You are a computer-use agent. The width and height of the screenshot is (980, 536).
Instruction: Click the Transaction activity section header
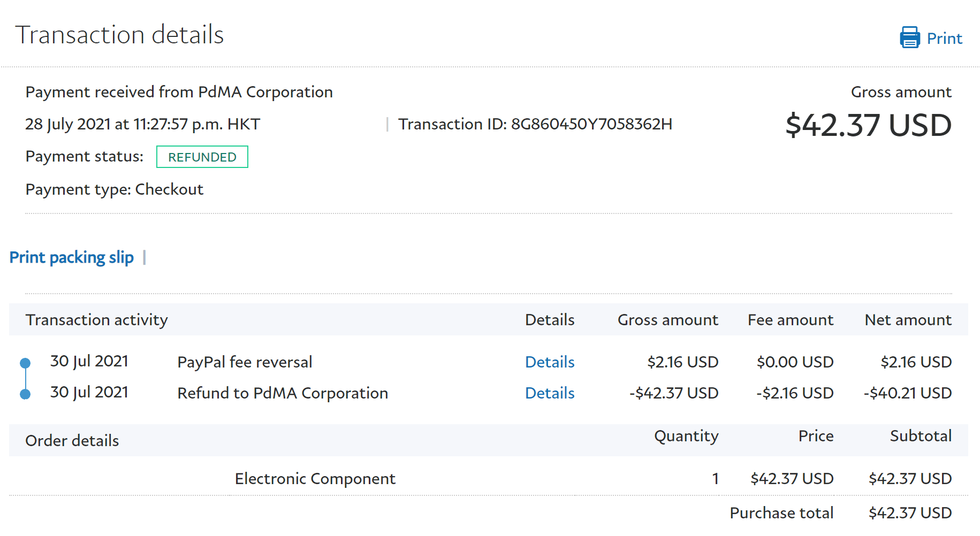pyautogui.click(x=97, y=320)
